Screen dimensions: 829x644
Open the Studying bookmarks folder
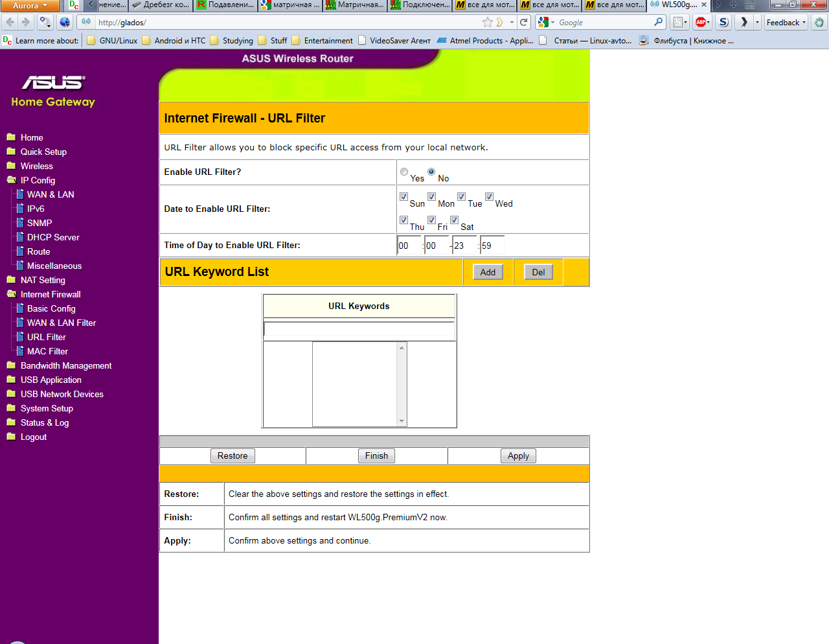click(x=232, y=40)
